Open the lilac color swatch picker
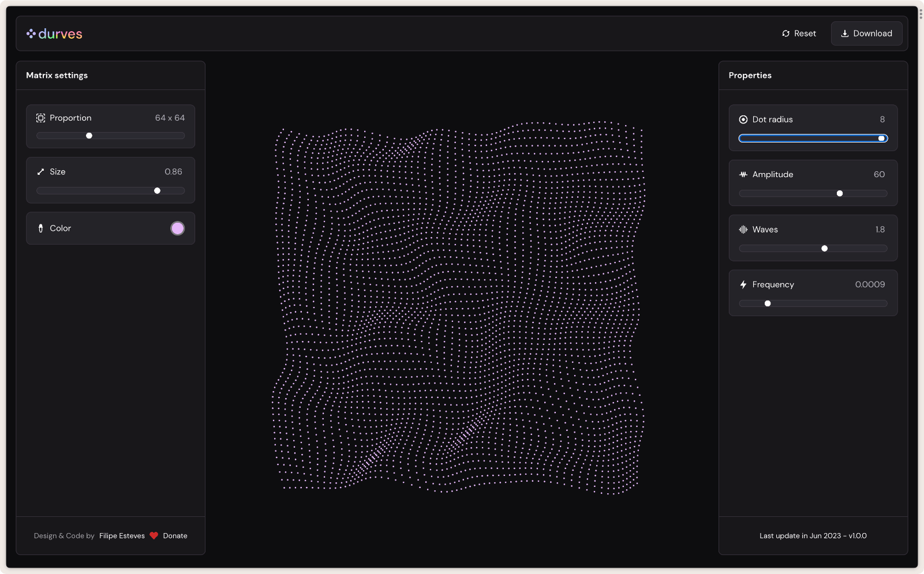This screenshot has width=924, height=574. [178, 228]
